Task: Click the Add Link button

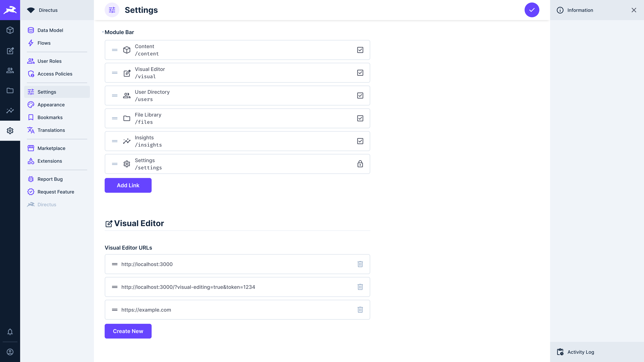Action: click(x=128, y=185)
